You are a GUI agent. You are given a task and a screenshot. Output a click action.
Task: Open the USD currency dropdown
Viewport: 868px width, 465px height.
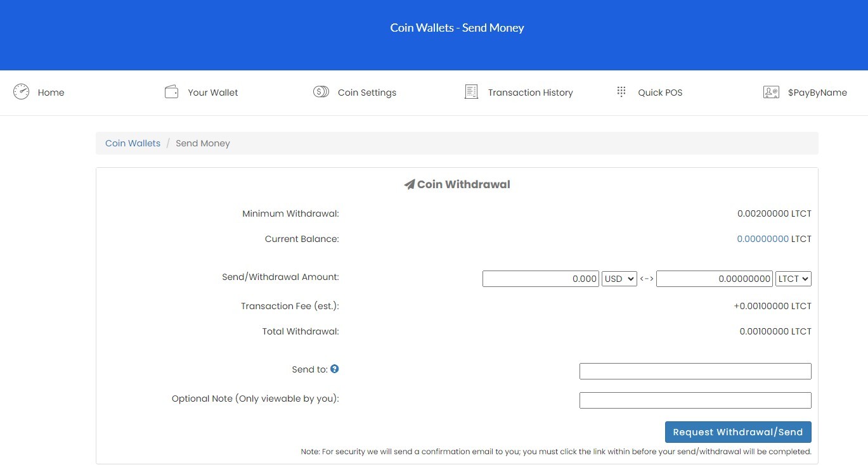pyautogui.click(x=619, y=278)
